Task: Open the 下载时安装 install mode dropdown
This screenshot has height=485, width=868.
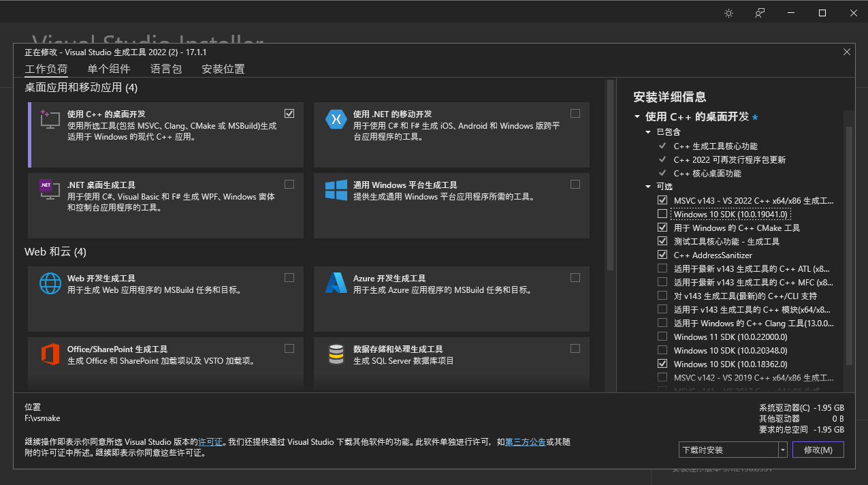Action: pyautogui.click(x=733, y=450)
